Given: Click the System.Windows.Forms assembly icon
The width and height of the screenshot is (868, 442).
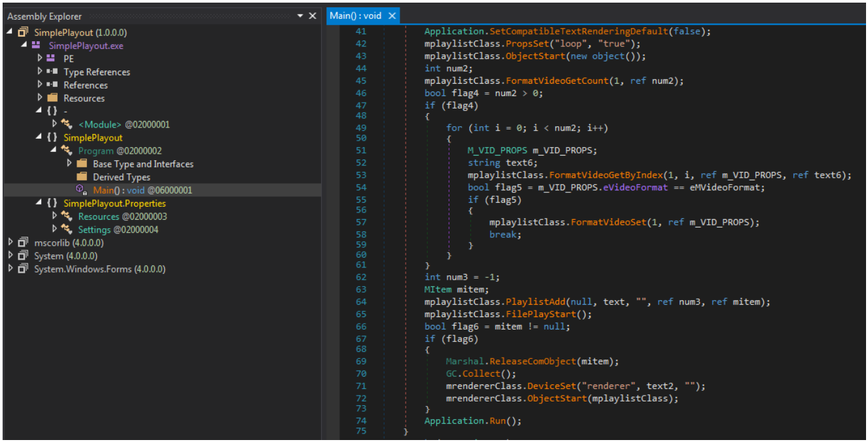Looking at the screenshot, I should (x=24, y=269).
